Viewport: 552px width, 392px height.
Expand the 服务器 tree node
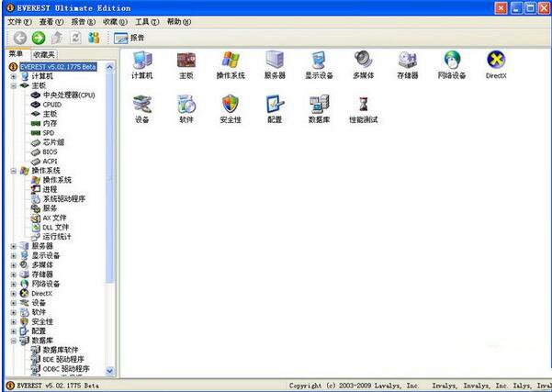[x=14, y=246]
